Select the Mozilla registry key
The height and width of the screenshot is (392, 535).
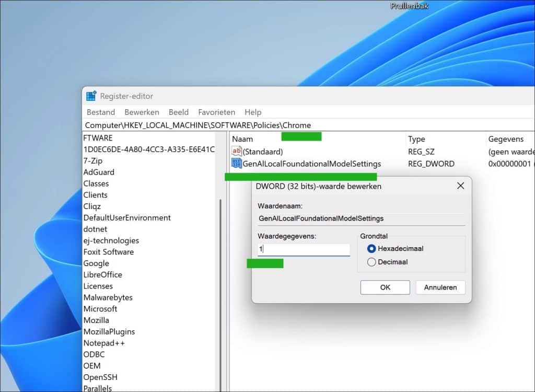pos(96,320)
